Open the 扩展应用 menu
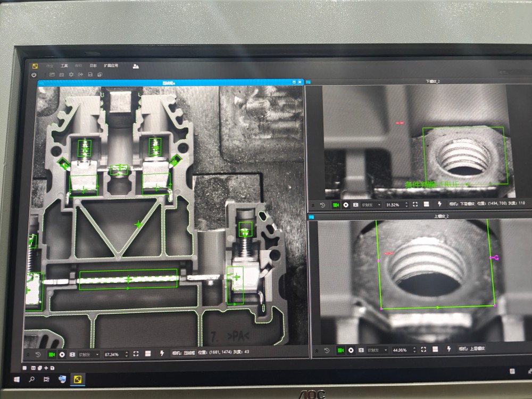Screen dimensions: 532x399 point(111,65)
